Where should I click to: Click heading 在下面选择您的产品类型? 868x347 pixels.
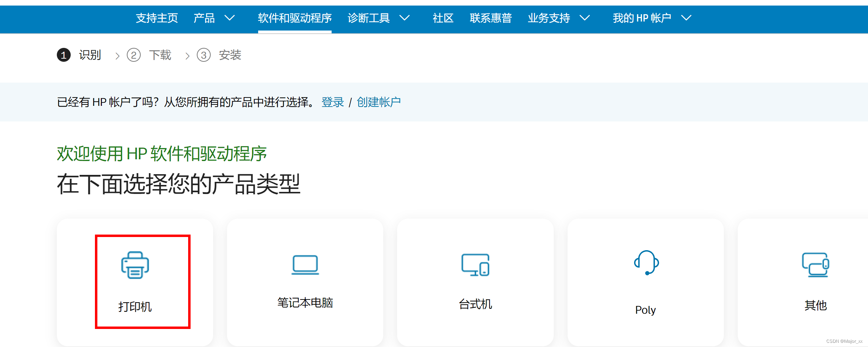click(179, 184)
